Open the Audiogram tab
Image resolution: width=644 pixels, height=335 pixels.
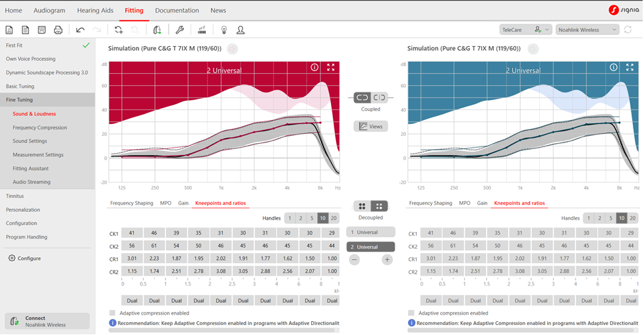(x=49, y=11)
